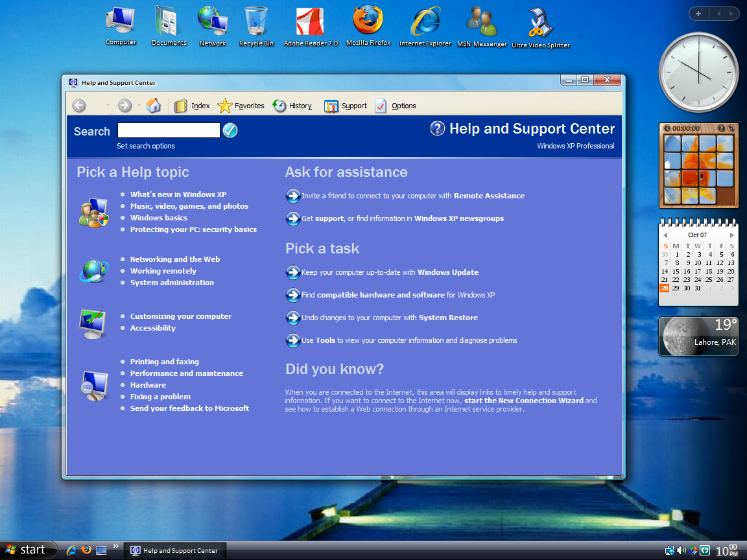Click the analog clock gadget
747x560 pixels.
pos(698,72)
